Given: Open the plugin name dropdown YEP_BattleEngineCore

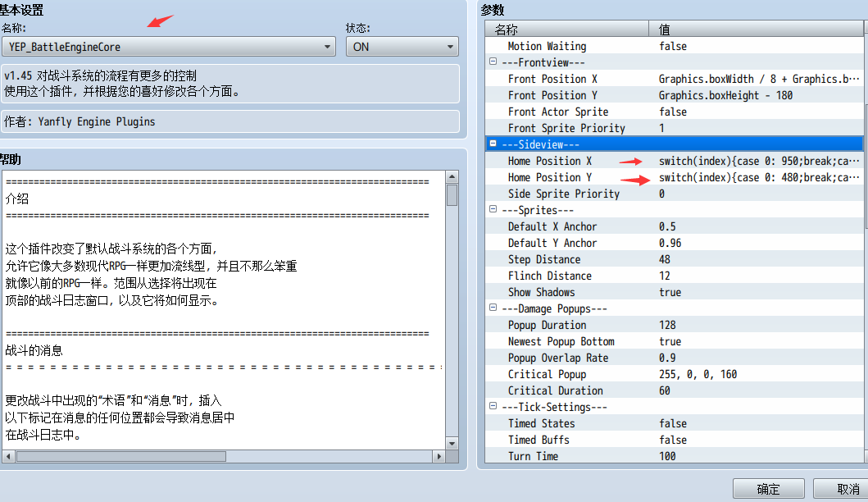Looking at the screenshot, I should (x=168, y=47).
